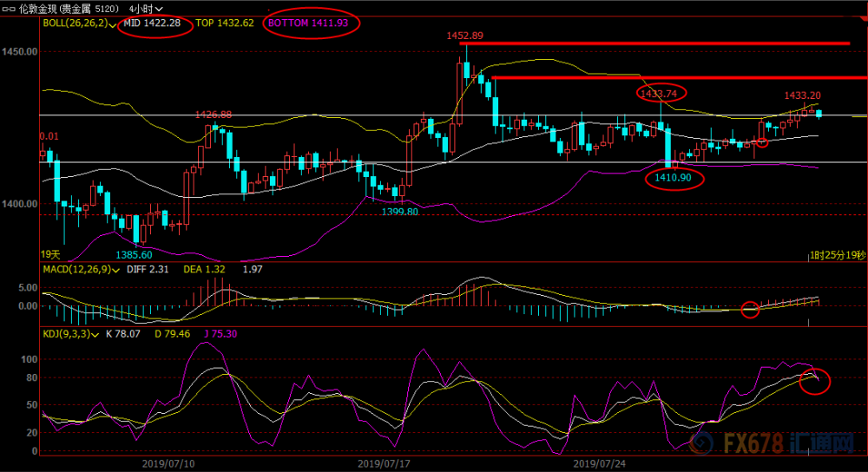The height and width of the screenshot is (472, 868).
Task: Click the 1410.90 low price label
Action: [x=674, y=178]
